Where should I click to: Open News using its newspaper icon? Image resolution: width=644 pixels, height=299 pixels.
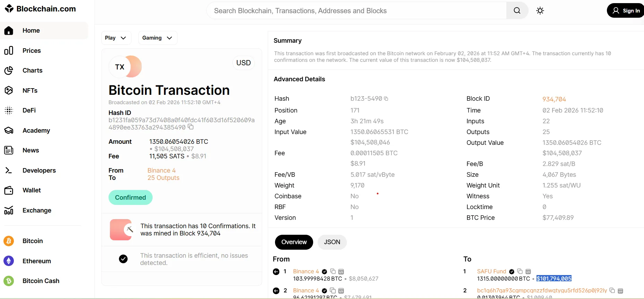coord(9,150)
